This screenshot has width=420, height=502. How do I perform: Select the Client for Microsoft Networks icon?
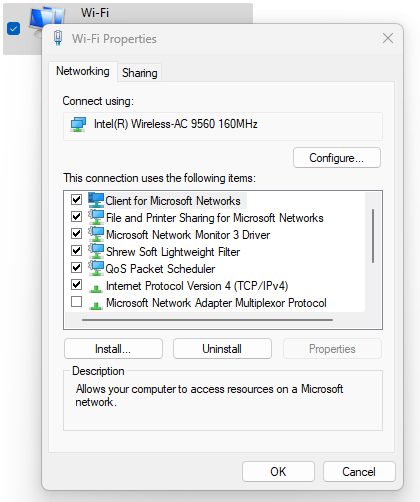point(96,200)
